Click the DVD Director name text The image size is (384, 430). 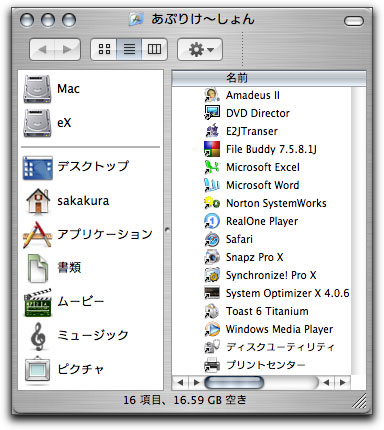pyautogui.click(x=258, y=113)
